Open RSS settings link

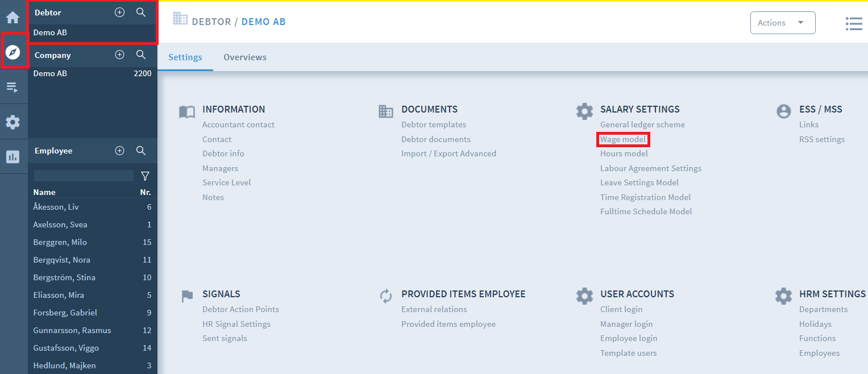click(822, 139)
